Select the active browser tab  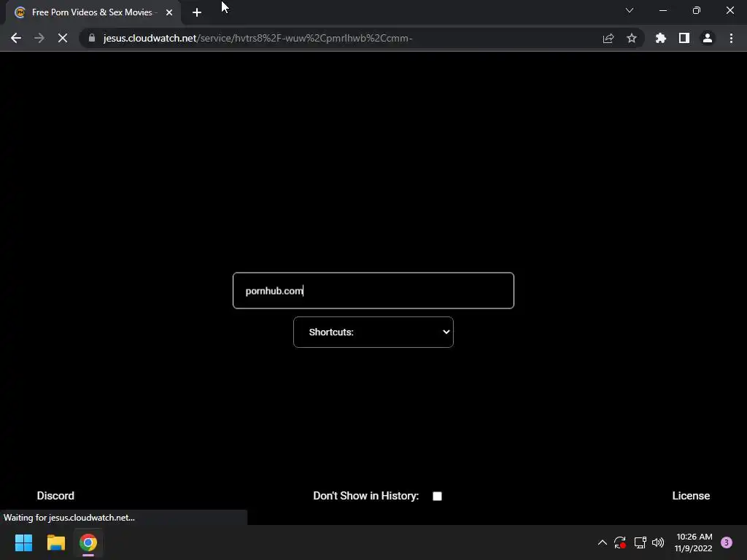coord(93,12)
